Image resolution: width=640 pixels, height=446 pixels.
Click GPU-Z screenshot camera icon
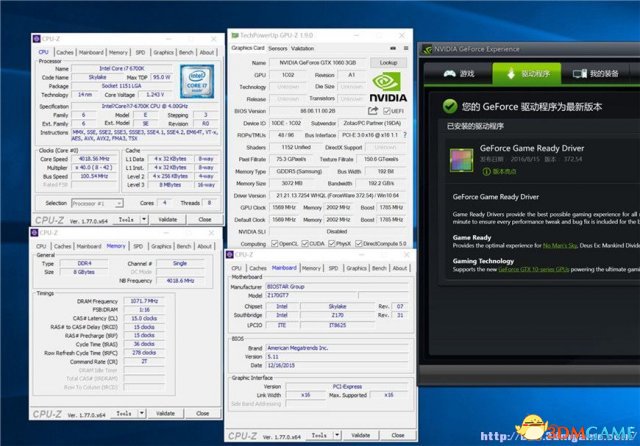393,48
